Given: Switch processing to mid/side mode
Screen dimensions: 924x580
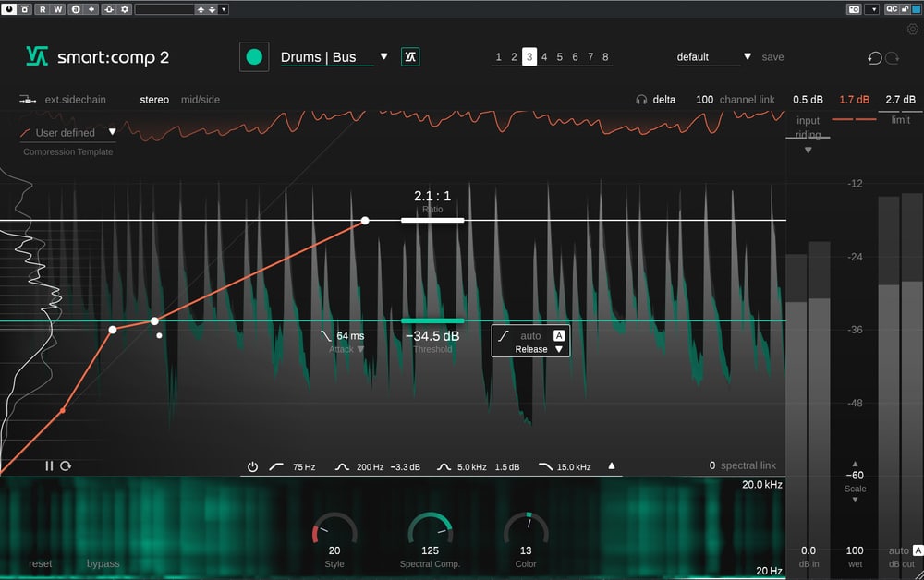Looking at the screenshot, I should 201,100.
